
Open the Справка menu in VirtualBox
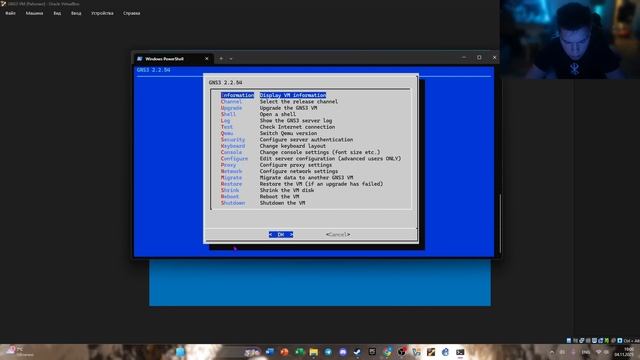(x=131, y=13)
